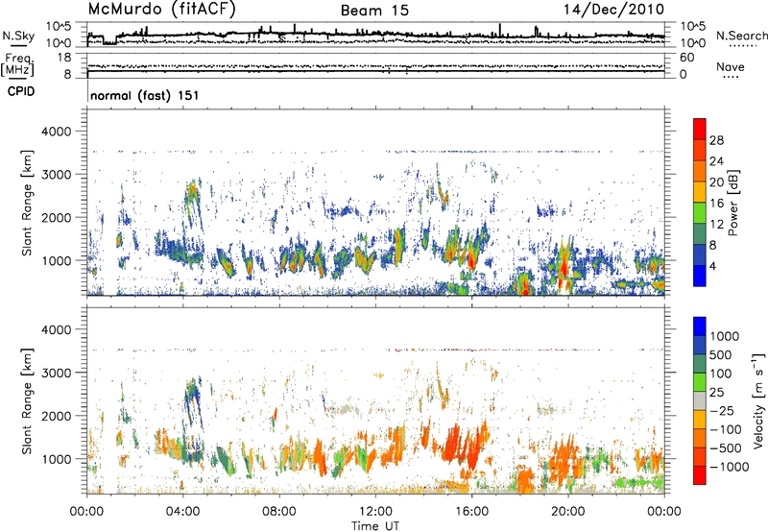This screenshot has height=532, width=768.
Task: Click the Slant Range [km] label of velocity panel
Action: click(x=27, y=401)
